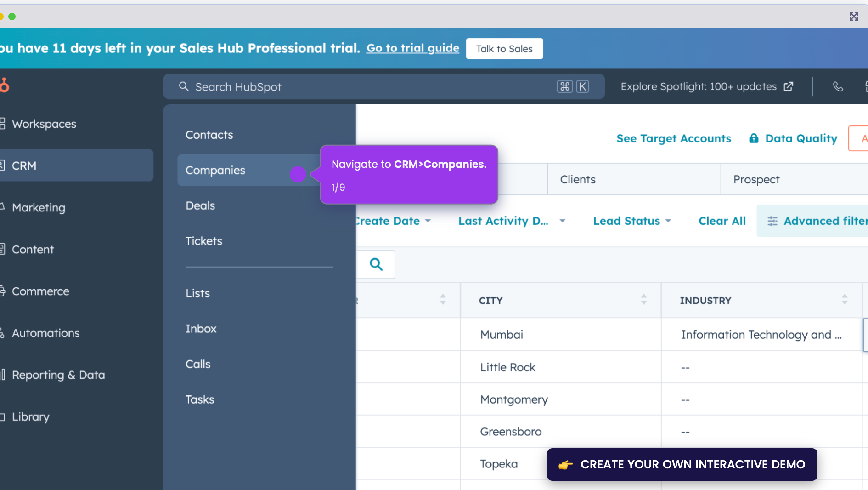Screen dimensions: 868x490
Task: Toggle sort on the CITY column
Action: click(644, 300)
